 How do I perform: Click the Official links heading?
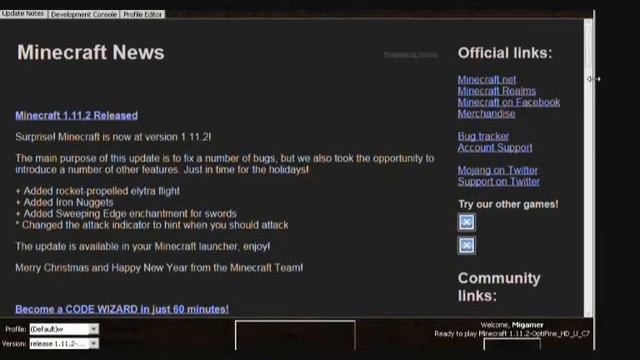(505, 53)
